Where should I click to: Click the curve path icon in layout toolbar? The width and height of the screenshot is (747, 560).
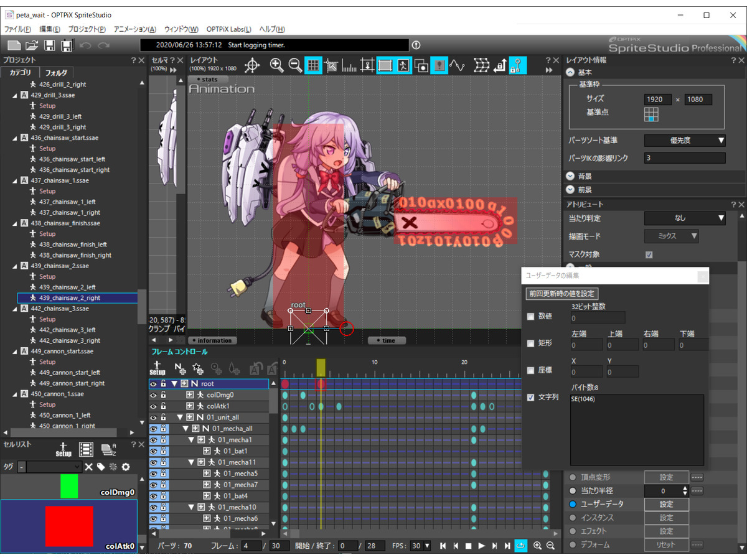point(458,65)
